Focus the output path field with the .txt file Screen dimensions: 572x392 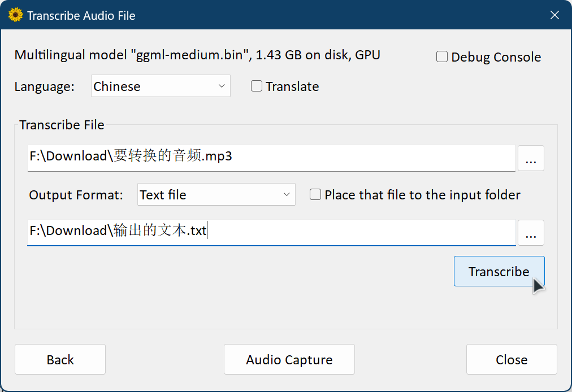click(271, 231)
